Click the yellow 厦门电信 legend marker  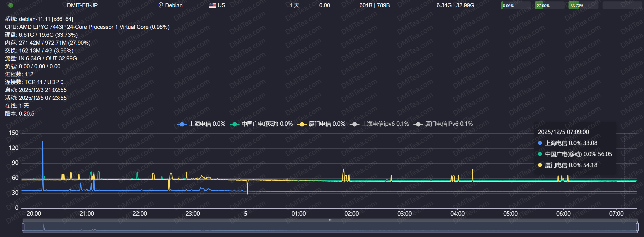click(x=302, y=124)
